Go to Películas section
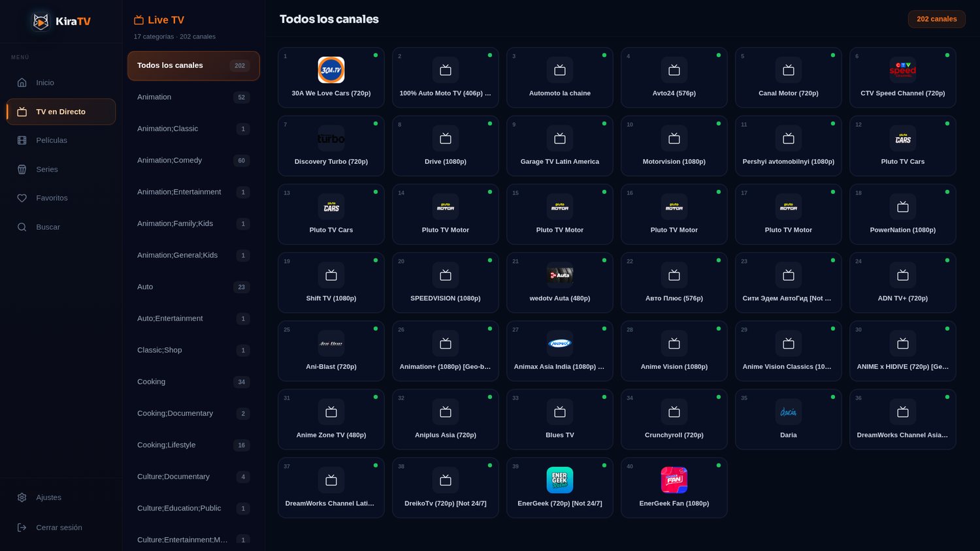The image size is (980, 551). tap(61, 140)
